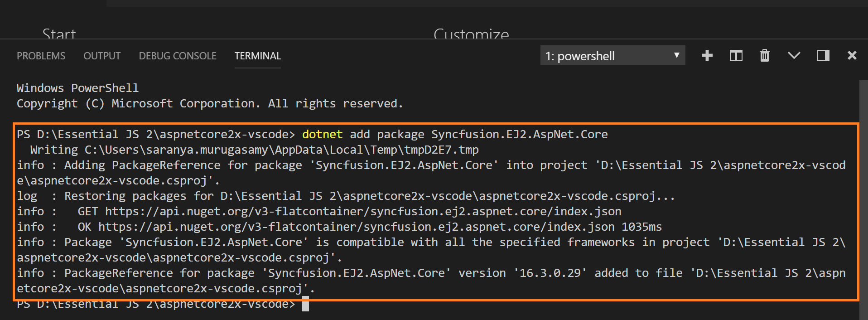Click the 'Adding PackageReference' info line
This screenshot has width=868, height=320.
431,173
